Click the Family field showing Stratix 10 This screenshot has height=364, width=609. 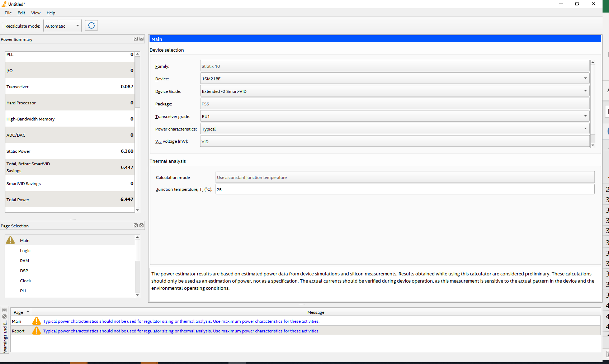coord(395,66)
